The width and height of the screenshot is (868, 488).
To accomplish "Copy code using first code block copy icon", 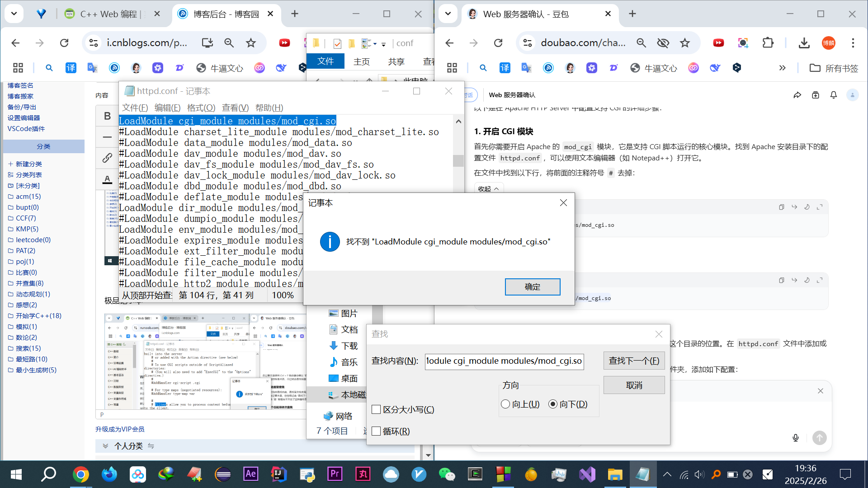I will [x=781, y=207].
